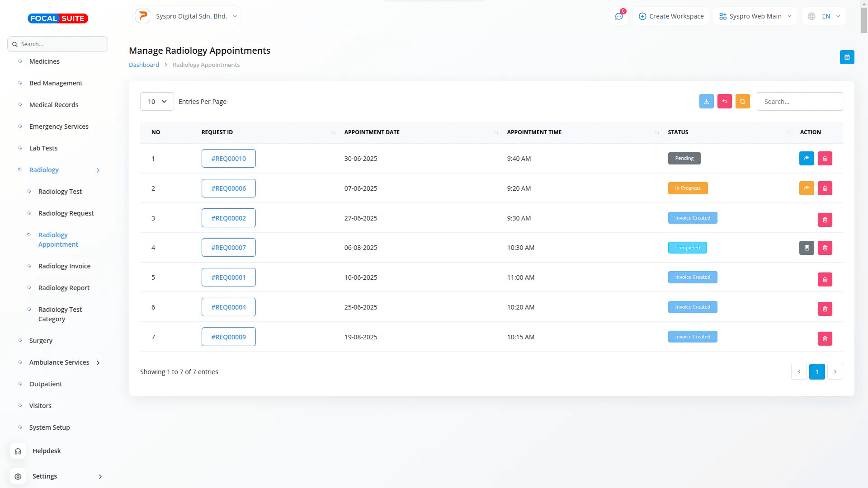The width and height of the screenshot is (868, 488).
Task: Open the chat messages notification icon
Action: tap(619, 16)
